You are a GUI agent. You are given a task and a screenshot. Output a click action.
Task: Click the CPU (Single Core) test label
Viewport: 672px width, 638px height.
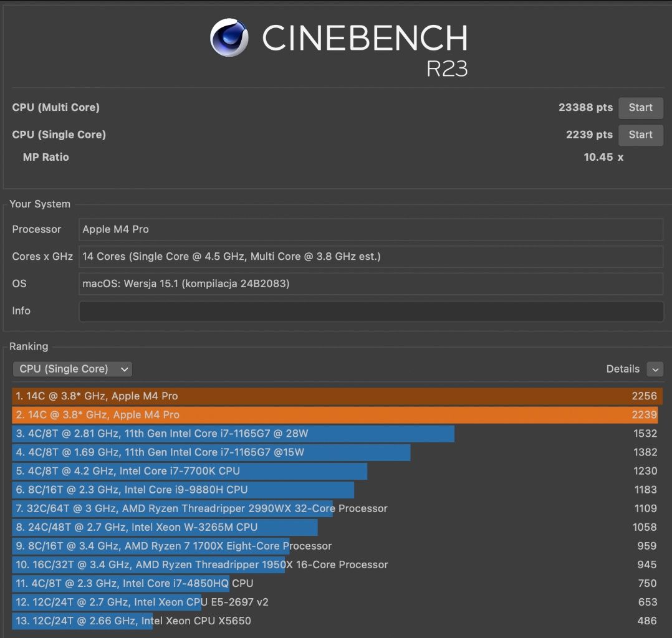click(59, 135)
